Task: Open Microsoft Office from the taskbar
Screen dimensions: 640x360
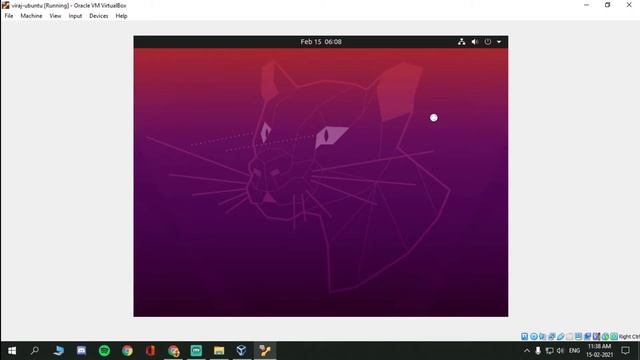Action: pos(151,351)
